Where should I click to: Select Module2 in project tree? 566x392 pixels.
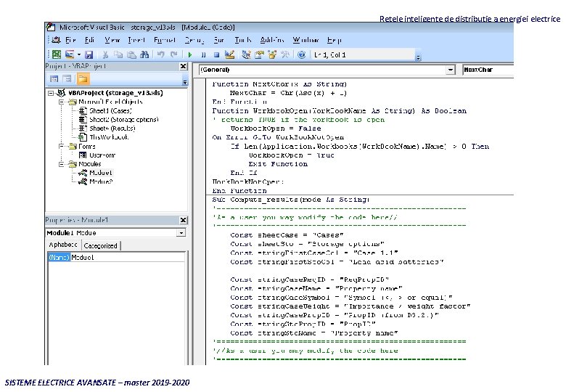pyautogui.click(x=101, y=181)
